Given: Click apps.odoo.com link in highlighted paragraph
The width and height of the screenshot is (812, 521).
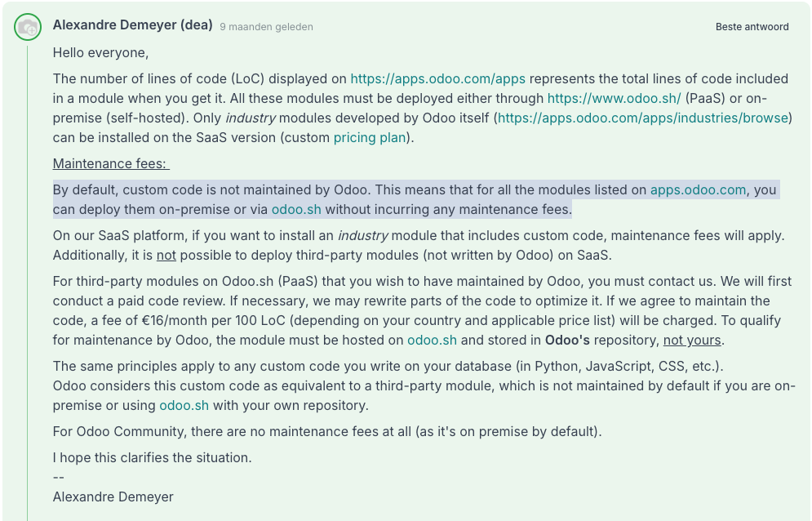Looking at the screenshot, I should pyautogui.click(x=698, y=190).
